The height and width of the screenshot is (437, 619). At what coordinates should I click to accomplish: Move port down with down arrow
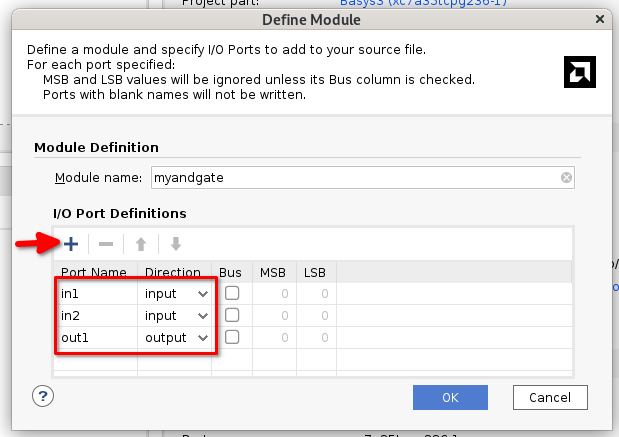click(x=176, y=244)
